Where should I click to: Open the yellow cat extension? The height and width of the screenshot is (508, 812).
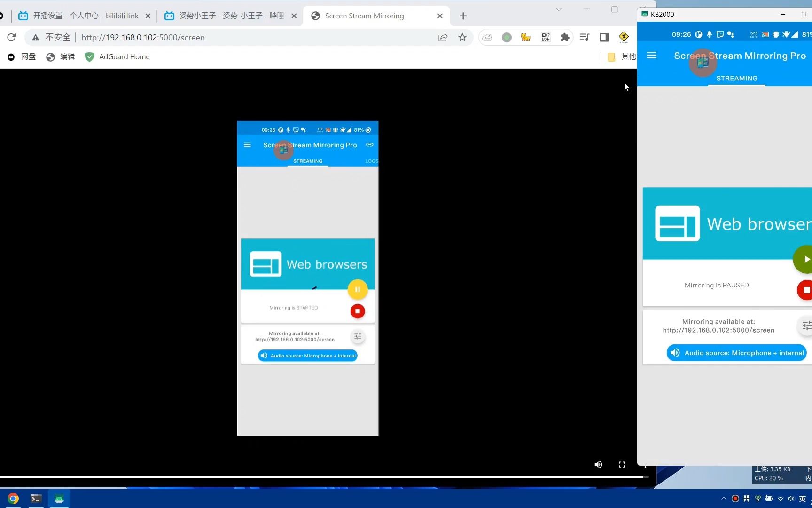point(526,38)
